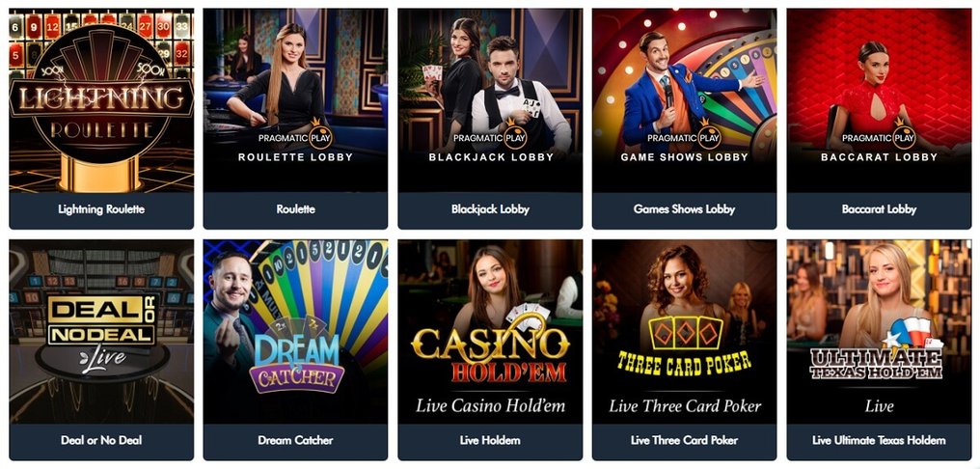Open the Casino Hold'em live game image

coord(490,331)
